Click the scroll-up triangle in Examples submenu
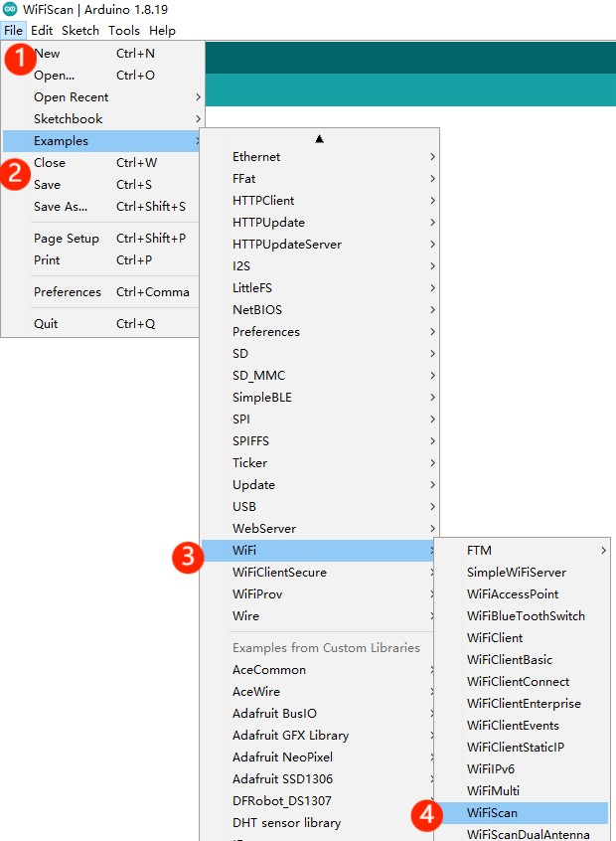The image size is (616, 841). [320, 139]
